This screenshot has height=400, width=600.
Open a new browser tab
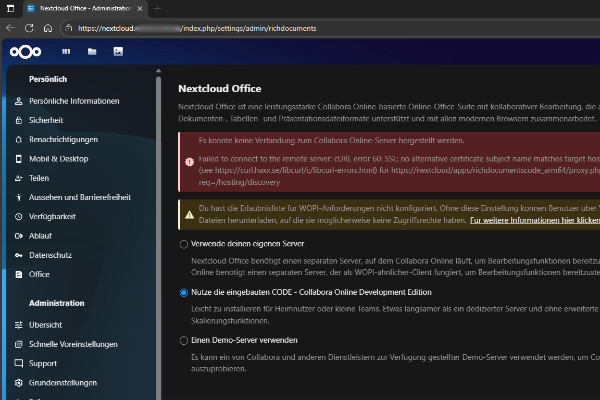tap(157, 8)
